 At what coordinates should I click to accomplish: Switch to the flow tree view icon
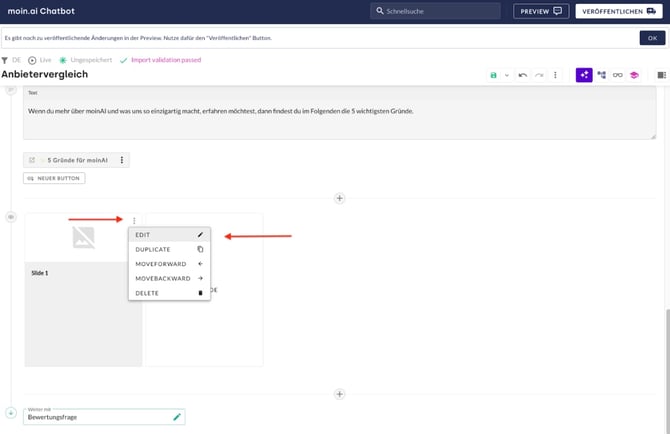click(x=601, y=75)
